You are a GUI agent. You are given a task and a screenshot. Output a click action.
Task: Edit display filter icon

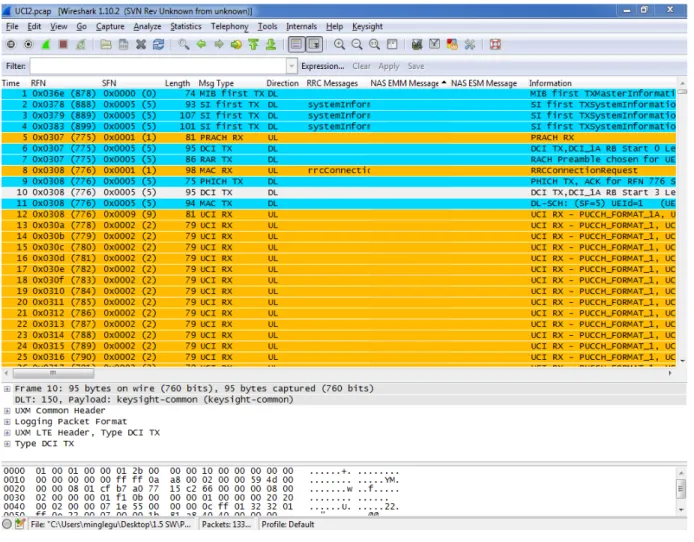(435, 45)
